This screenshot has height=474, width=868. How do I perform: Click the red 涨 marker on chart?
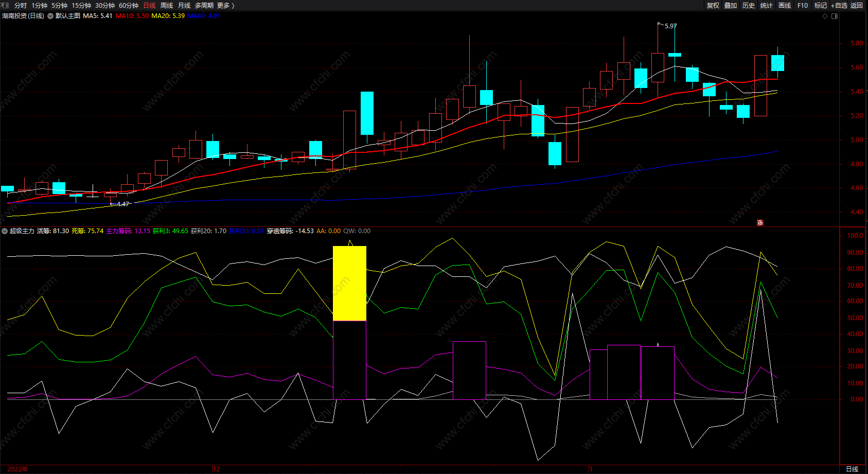[x=760, y=222]
